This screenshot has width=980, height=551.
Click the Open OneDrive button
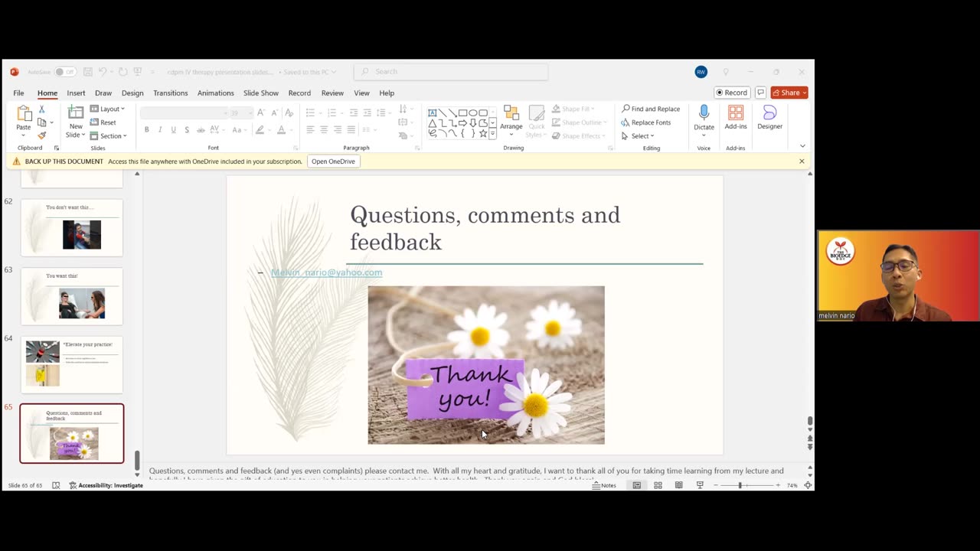pos(333,161)
